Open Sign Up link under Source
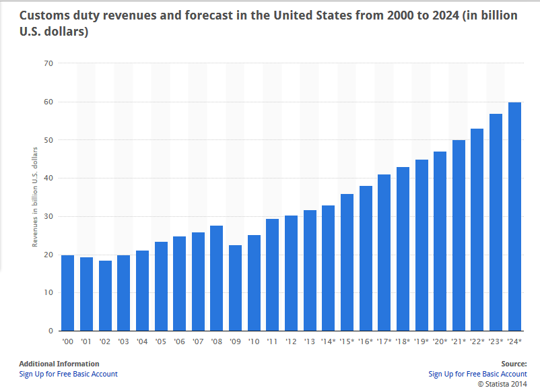This screenshot has height=392, width=540. point(477,374)
